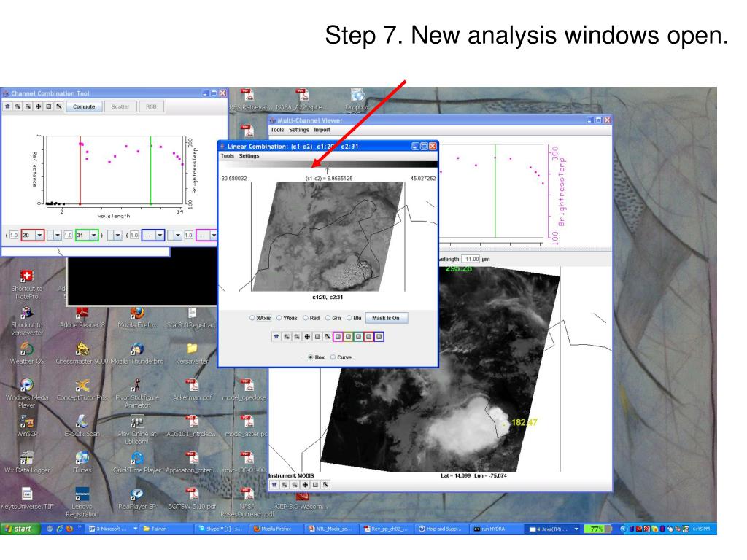
Task: Switch to Mozilla Firefox taskbar item
Action: tap(276, 529)
